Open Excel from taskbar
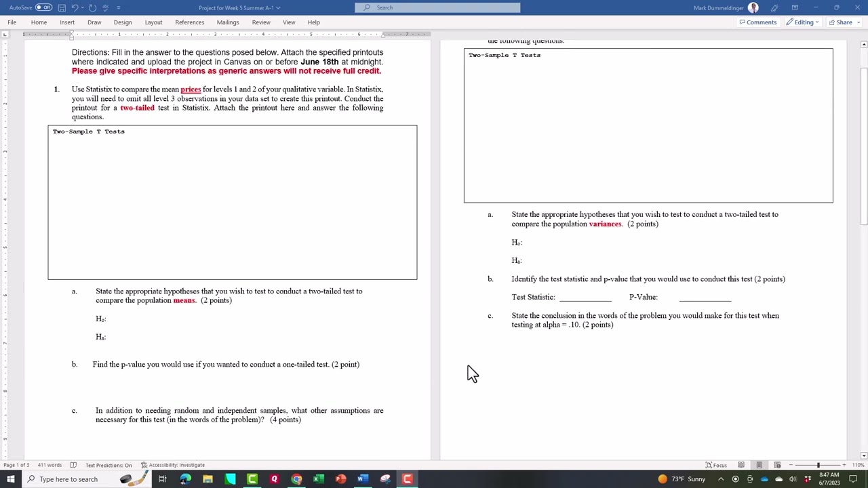868x488 pixels. click(x=319, y=479)
